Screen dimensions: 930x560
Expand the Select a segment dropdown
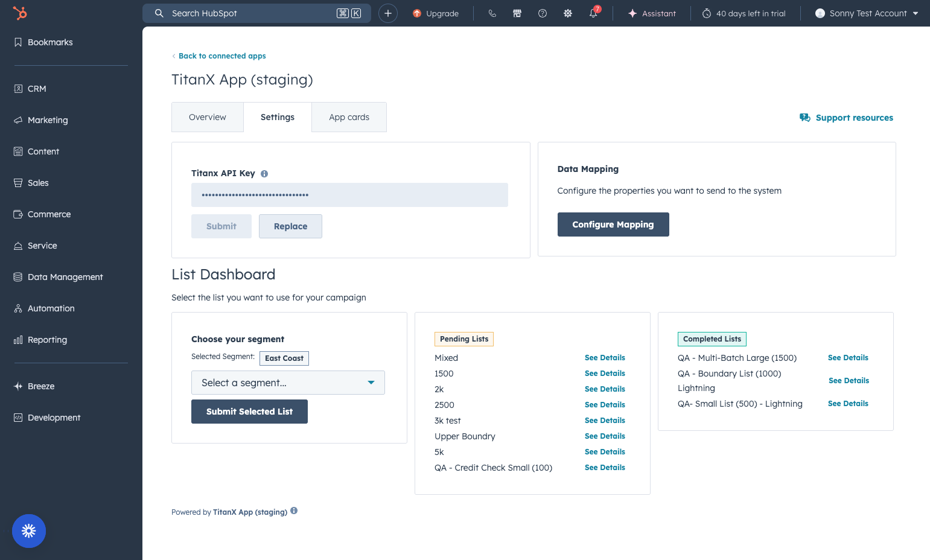pos(288,383)
